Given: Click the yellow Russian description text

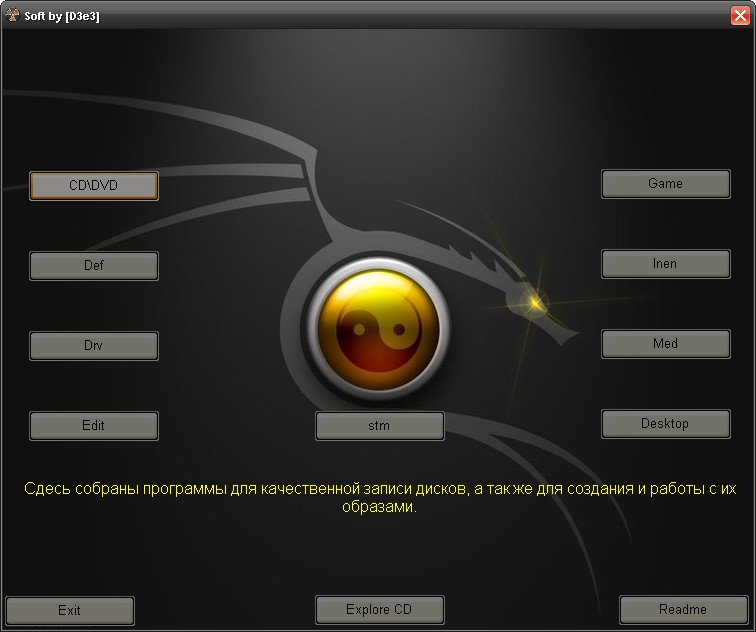Looking at the screenshot, I should [x=379, y=498].
